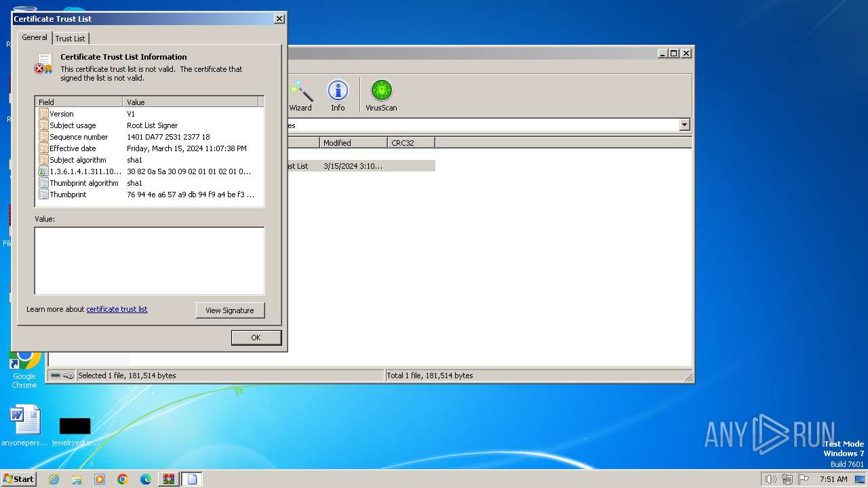Launch Chrome from the taskbar
Screen dimensions: 868x488
[x=123, y=479]
